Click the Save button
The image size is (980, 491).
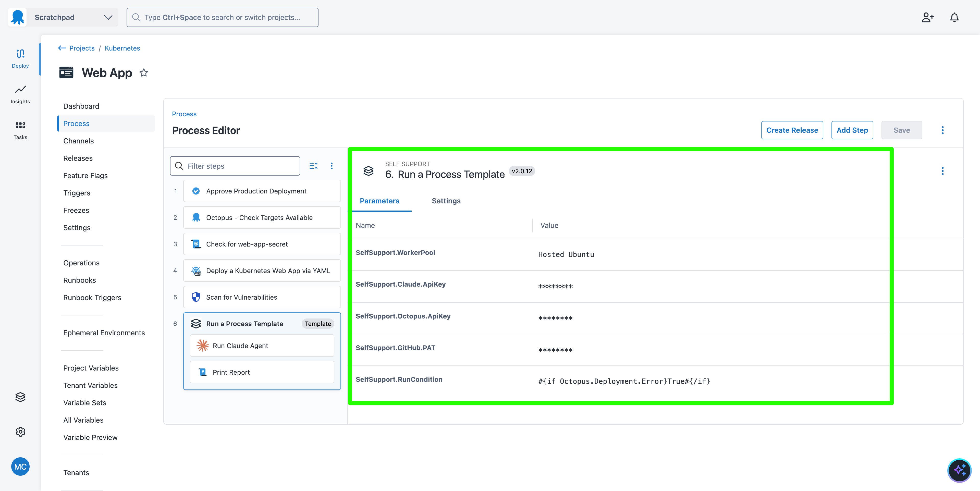[x=902, y=130]
